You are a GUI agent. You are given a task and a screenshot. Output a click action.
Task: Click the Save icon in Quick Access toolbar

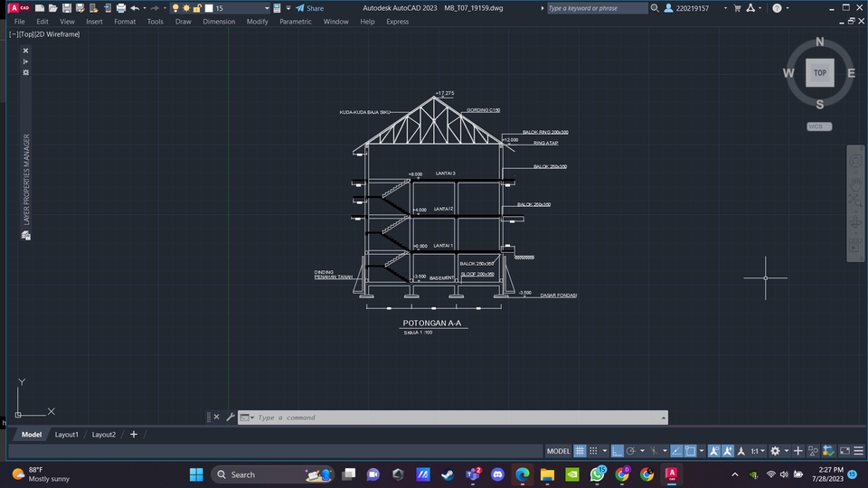(66, 8)
